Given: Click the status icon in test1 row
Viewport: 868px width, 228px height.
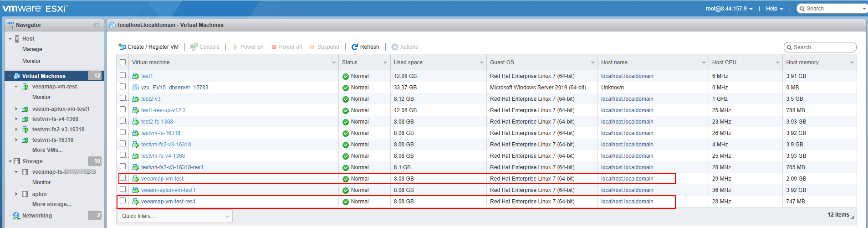Looking at the screenshot, I should (346, 77).
